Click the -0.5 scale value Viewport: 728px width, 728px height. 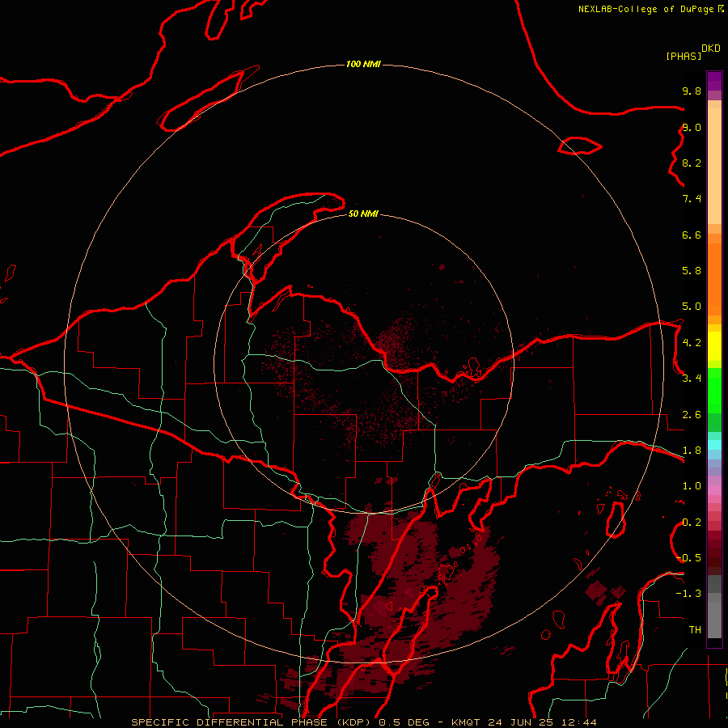(688, 558)
